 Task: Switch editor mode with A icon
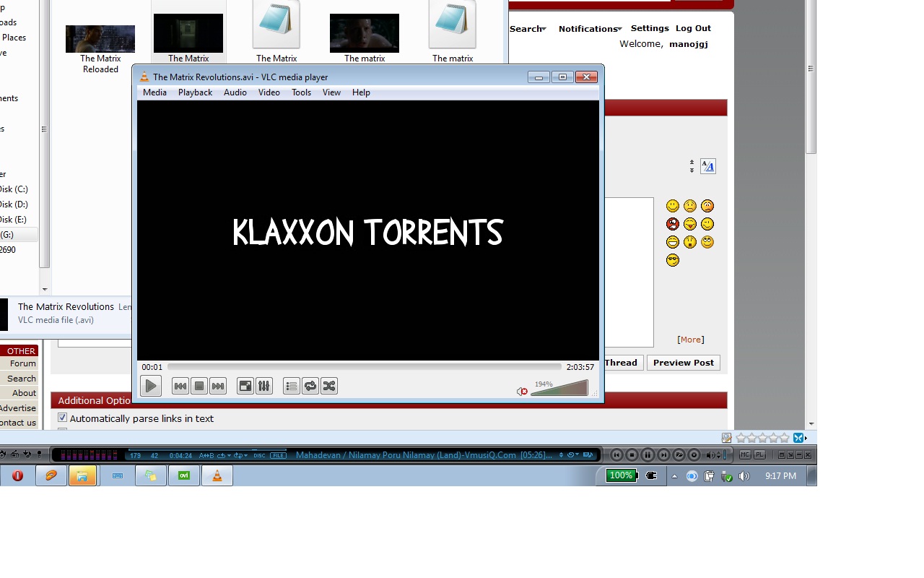707,166
